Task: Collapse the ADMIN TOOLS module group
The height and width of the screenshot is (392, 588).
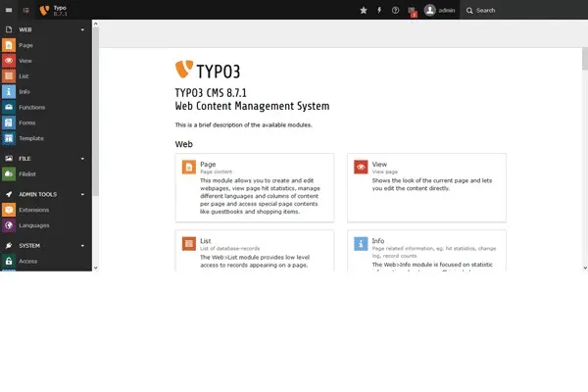Action: point(83,194)
